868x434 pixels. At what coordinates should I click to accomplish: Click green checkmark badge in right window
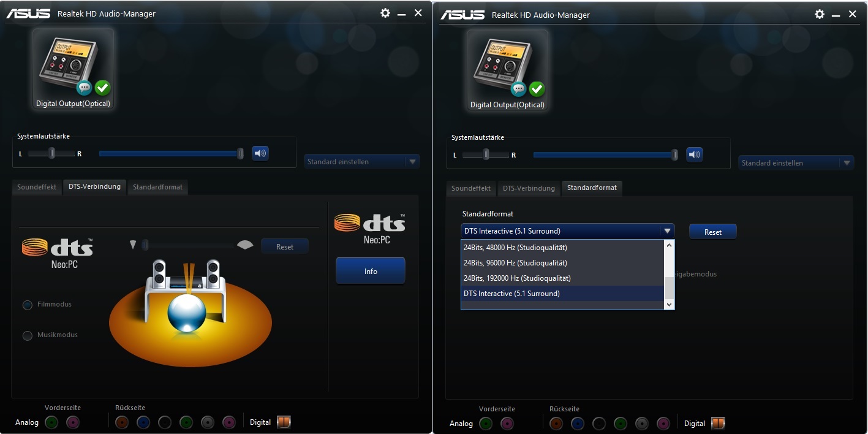tap(537, 89)
